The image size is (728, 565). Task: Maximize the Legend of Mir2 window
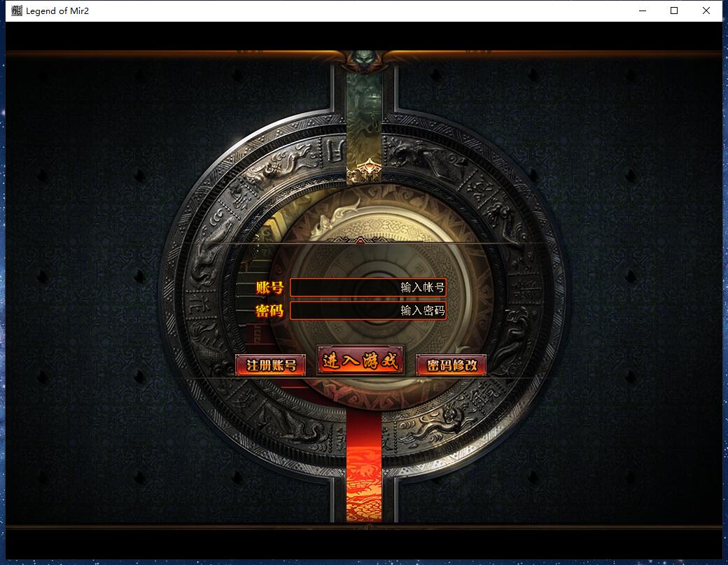coord(674,11)
